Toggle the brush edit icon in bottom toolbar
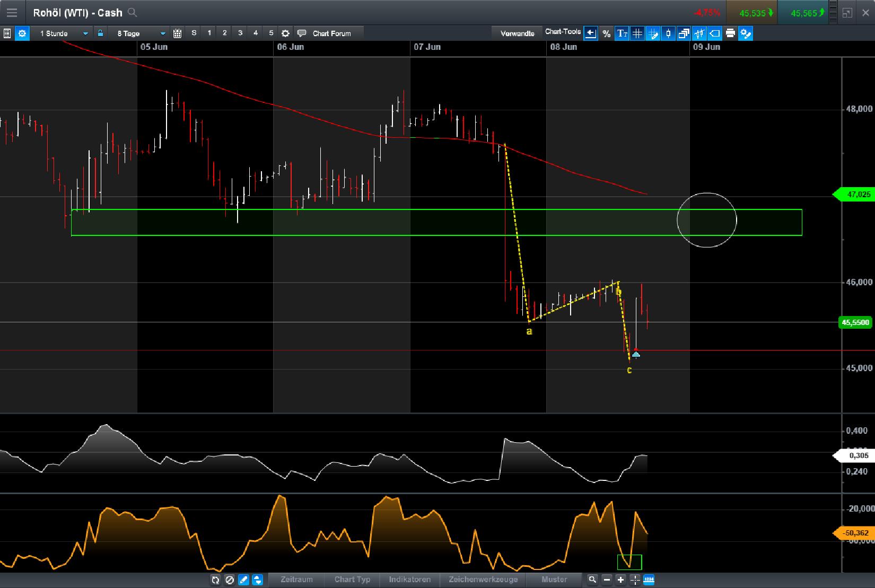 tap(243, 580)
